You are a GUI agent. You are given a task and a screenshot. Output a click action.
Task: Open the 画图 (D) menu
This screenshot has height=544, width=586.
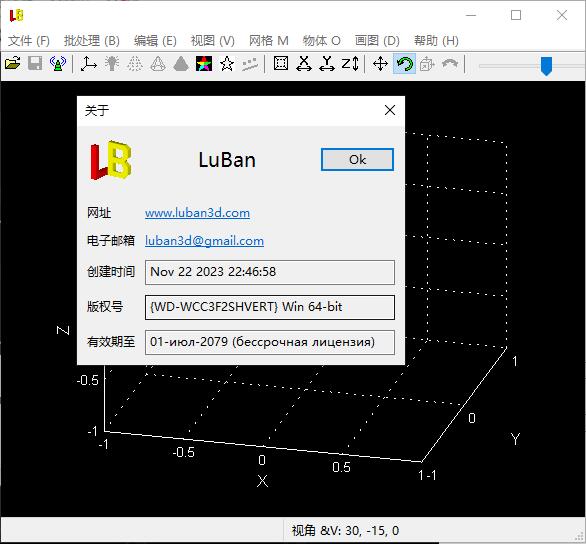click(x=377, y=40)
